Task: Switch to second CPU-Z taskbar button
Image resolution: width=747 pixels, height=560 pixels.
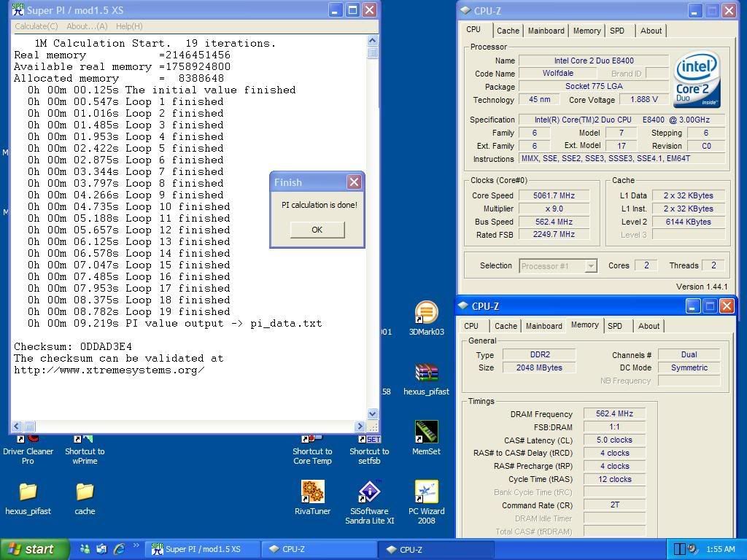Action: click(436, 549)
